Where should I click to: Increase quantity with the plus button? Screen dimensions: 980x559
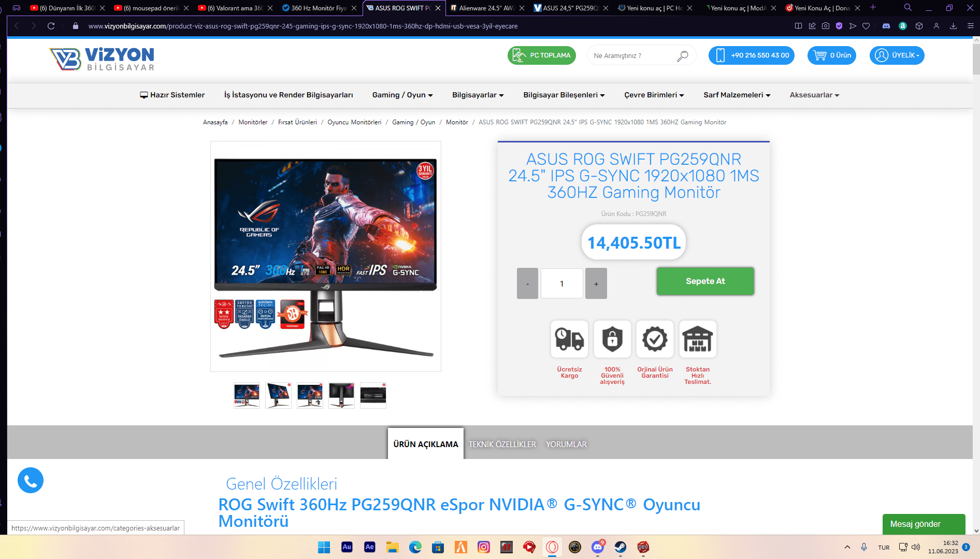pyautogui.click(x=596, y=283)
